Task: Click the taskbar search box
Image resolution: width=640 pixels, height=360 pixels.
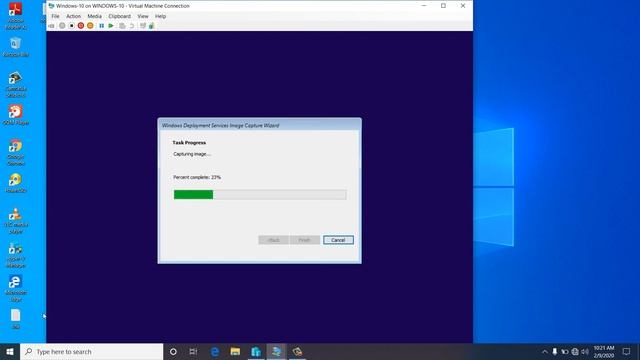Action: pyautogui.click(x=91, y=351)
